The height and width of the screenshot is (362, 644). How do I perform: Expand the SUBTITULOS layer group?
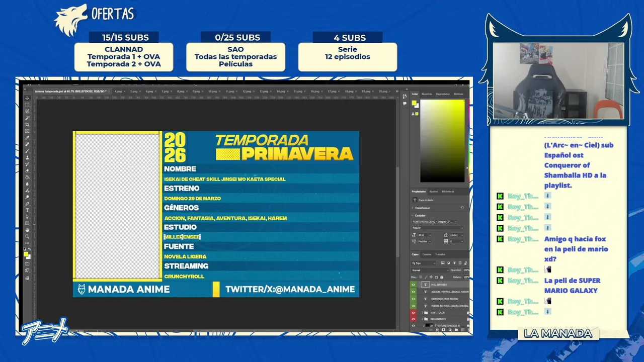[x=422, y=313]
